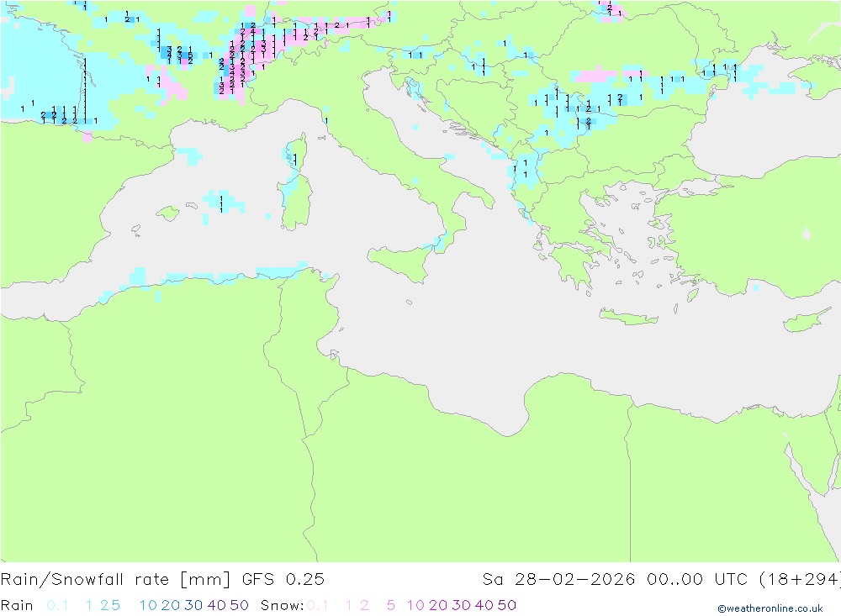
Task: Select the magenta snow legend value 30
Action: click(461, 605)
